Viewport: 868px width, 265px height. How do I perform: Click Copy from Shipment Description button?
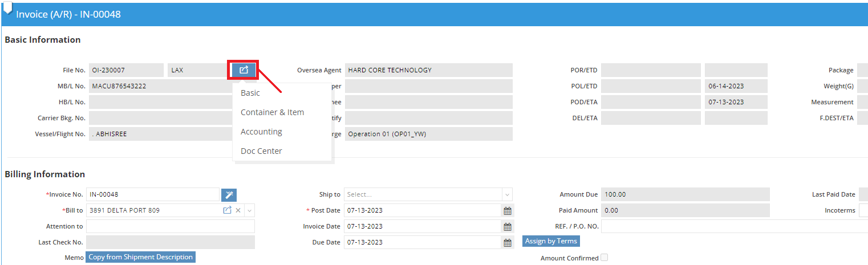coord(140,257)
